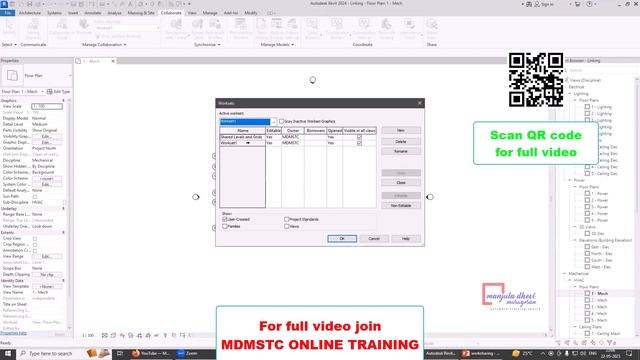Check the Families box
The height and width of the screenshot is (360, 640).
225,226
